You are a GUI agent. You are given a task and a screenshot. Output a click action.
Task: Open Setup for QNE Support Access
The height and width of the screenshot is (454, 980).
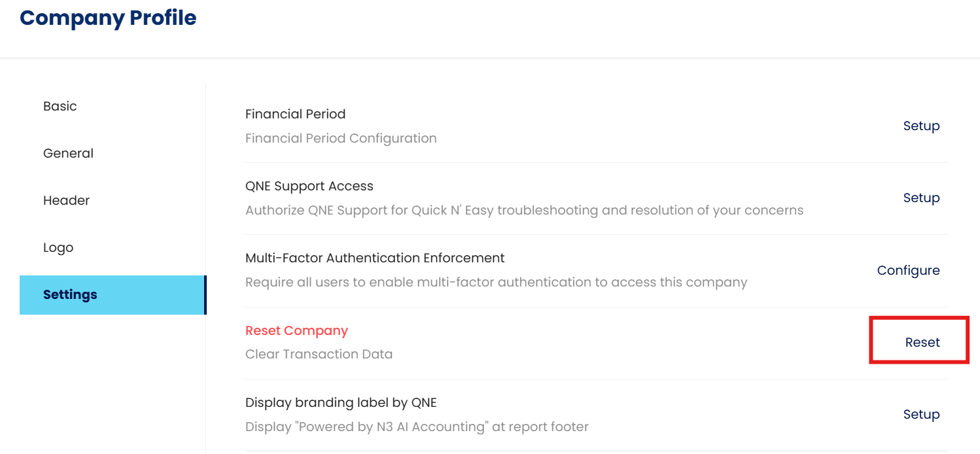click(x=921, y=198)
